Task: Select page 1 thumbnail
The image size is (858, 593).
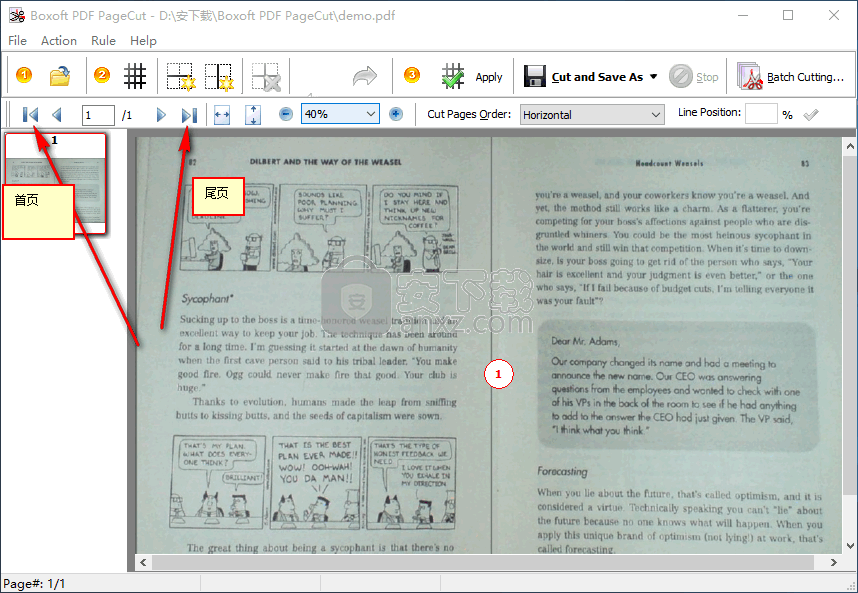Action: point(55,184)
